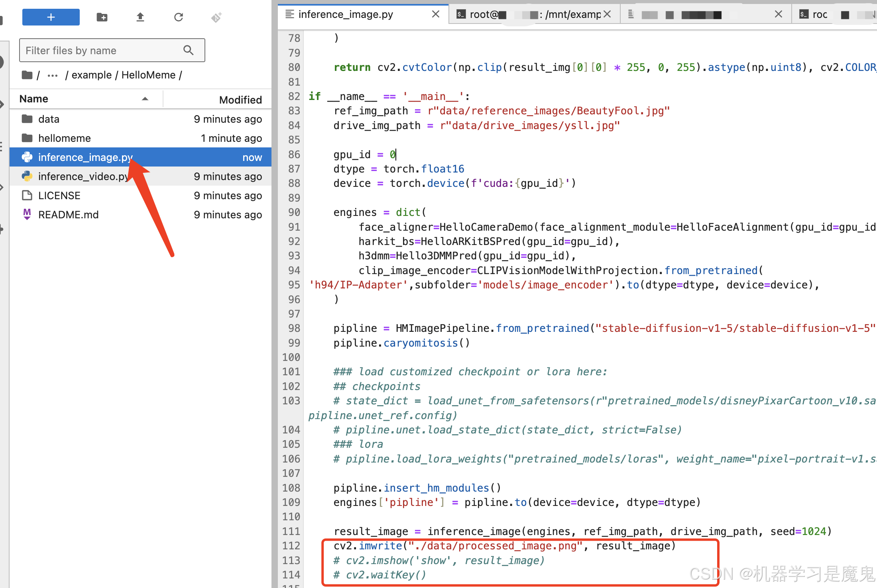Image resolution: width=877 pixels, height=588 pixels.
Task: Click the upload files icon
Action: point(140,17)
